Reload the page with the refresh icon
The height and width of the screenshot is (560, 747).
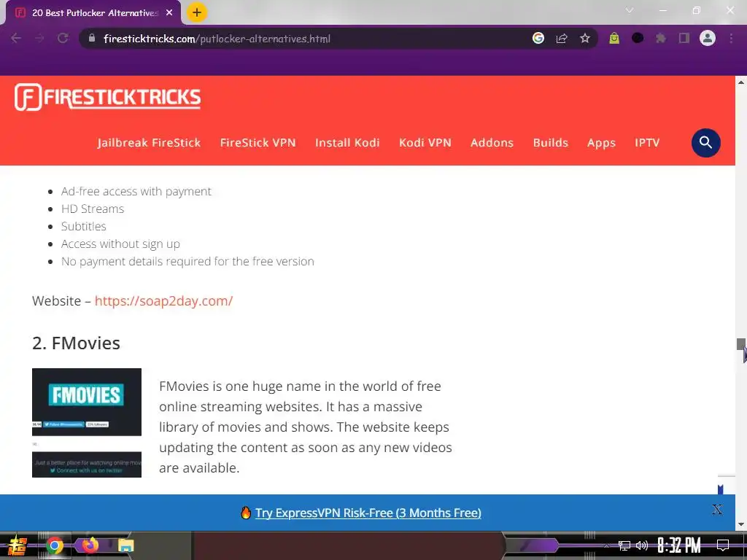tap(63, 38)
